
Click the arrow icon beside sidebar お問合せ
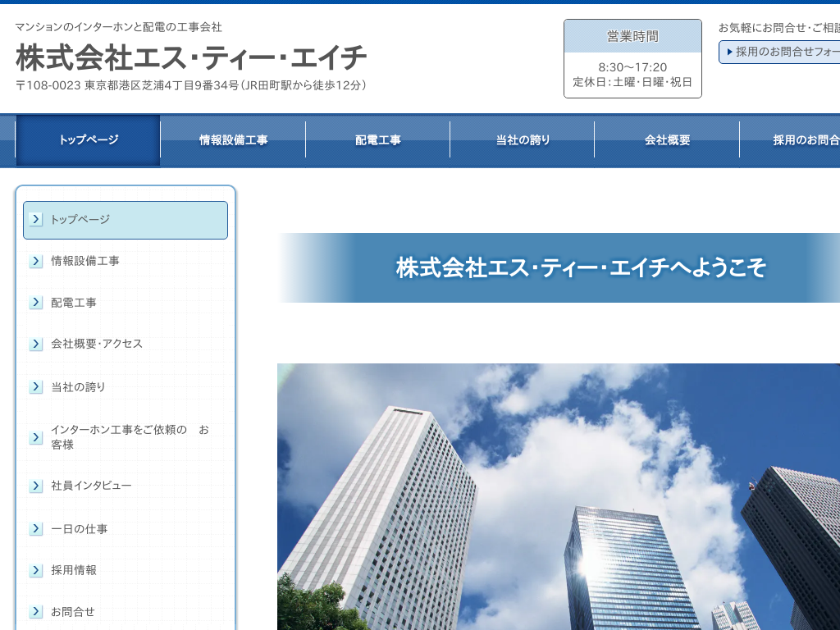(x=36, y=611)
